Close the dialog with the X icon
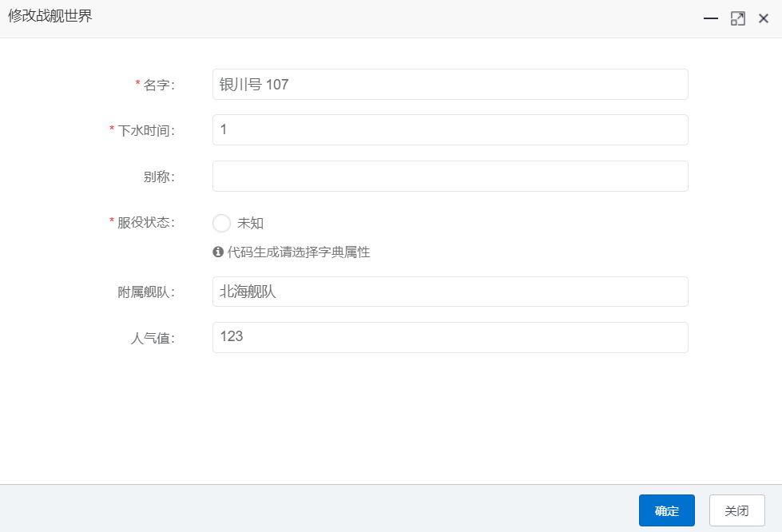The width and height of the screenshot is (782, 532). 763,18
